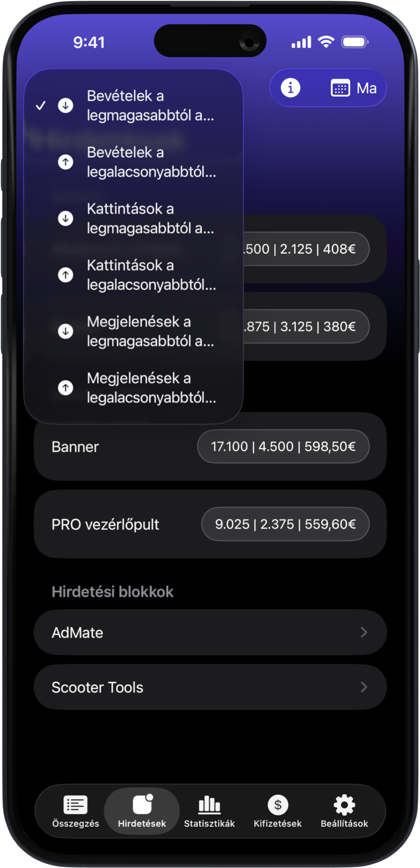This screenshot has width=420, height=868.
Task: Click up-arrow icon beside Megjelenések a legalacsonyabbtól
Action: click(65, 387)
